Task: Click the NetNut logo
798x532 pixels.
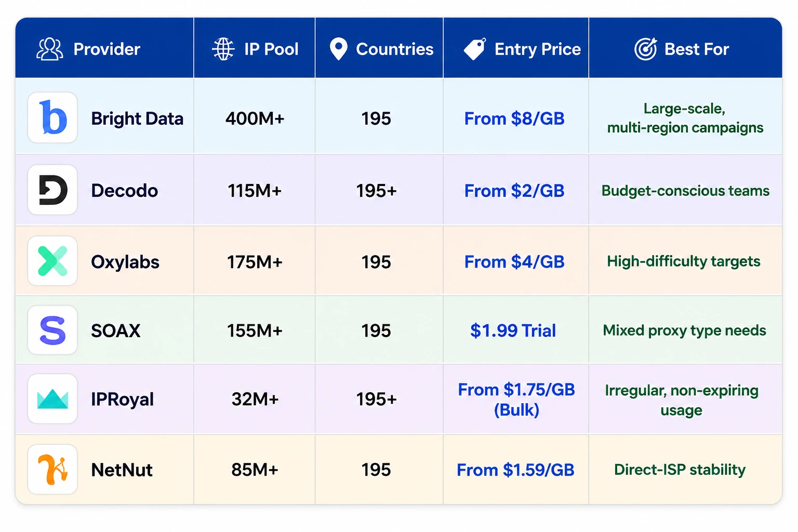Action: click(52, 469)
